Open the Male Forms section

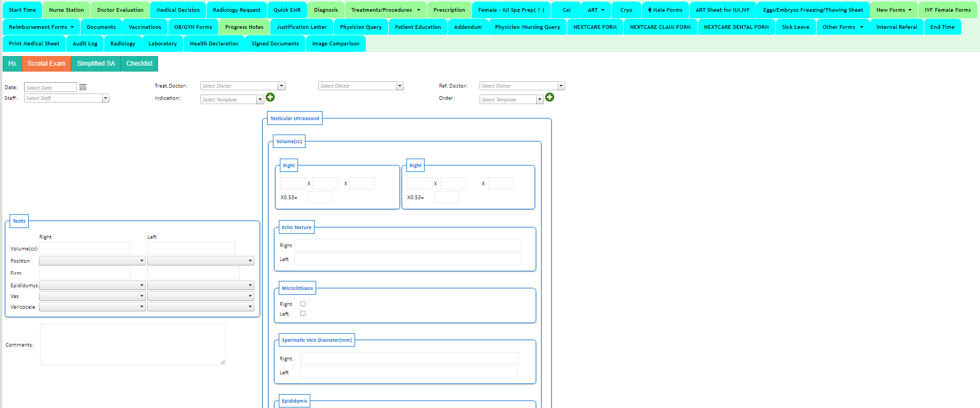pyautogui.click(x=665, y=10)
